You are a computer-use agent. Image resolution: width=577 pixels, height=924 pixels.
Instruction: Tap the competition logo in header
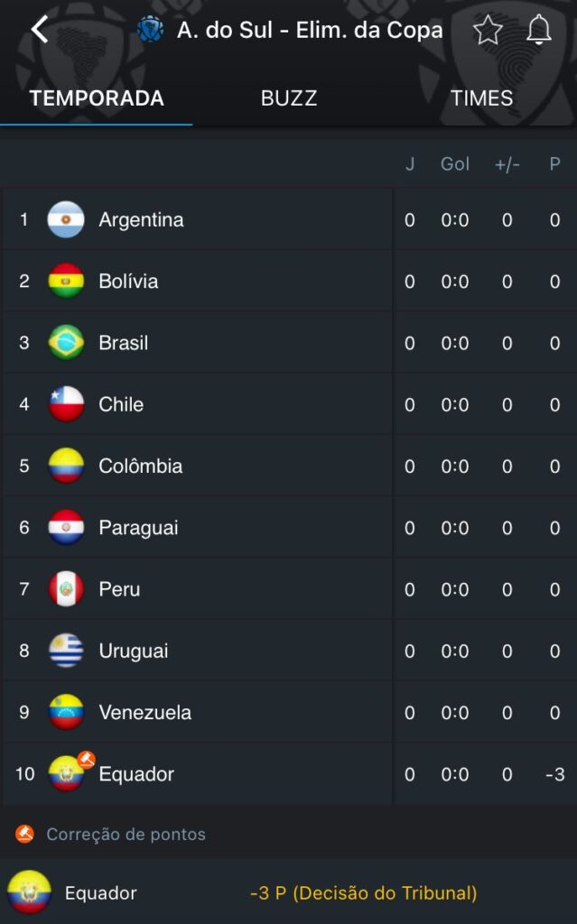(150, 31)
